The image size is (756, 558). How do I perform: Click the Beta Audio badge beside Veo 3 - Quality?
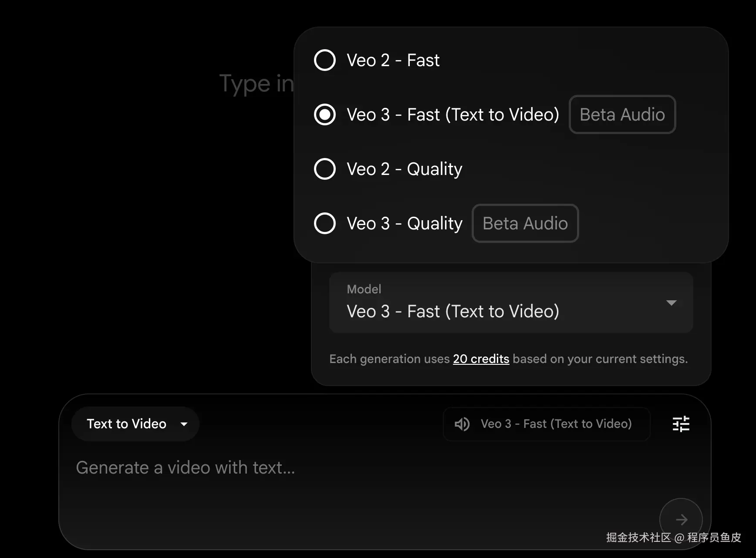coord(525,223)
